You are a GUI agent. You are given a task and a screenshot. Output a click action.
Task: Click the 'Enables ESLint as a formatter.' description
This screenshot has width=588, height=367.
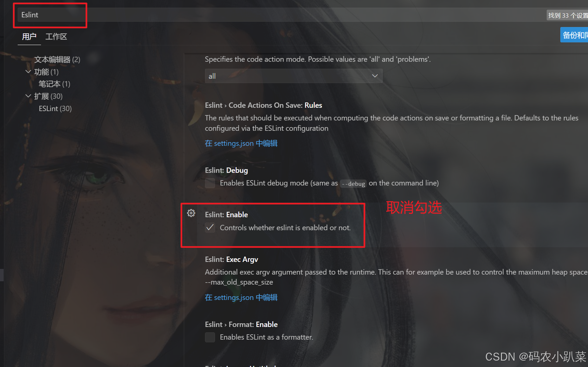click(267, 337)
